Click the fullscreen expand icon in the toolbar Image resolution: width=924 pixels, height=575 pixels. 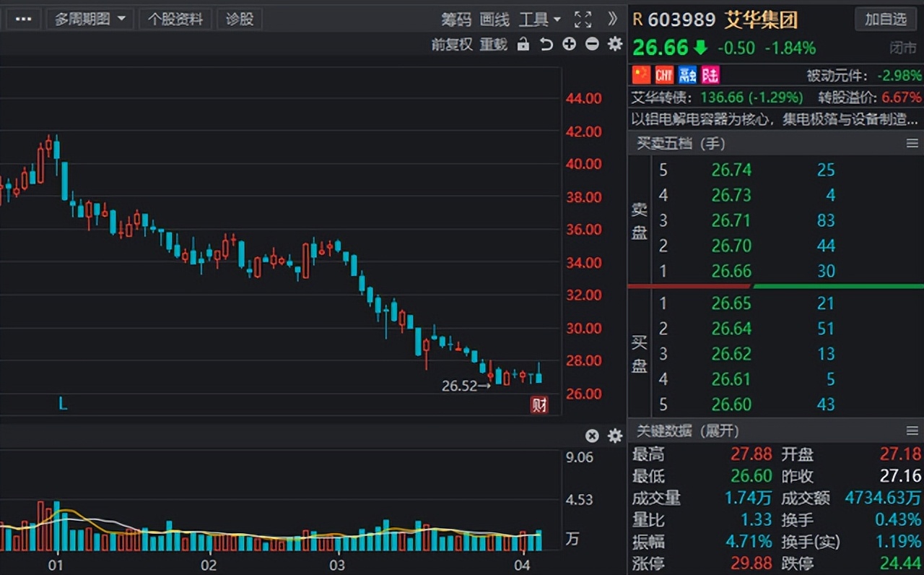coord(583,20)
